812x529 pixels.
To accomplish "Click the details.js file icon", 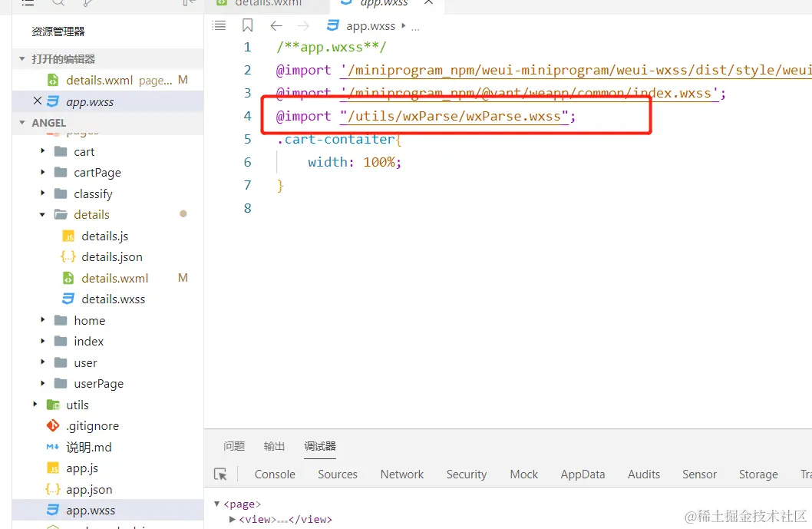I will (x=68, y=236).
